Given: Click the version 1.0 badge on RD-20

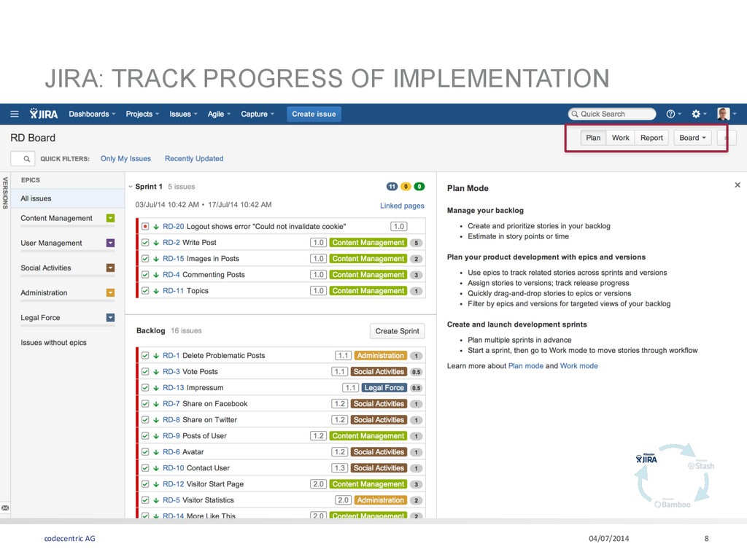Looking at the screenshot, I should 399,227.
